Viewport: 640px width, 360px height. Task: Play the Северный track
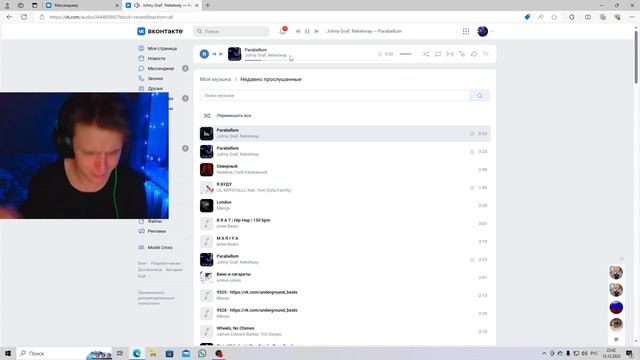point(345,169)
